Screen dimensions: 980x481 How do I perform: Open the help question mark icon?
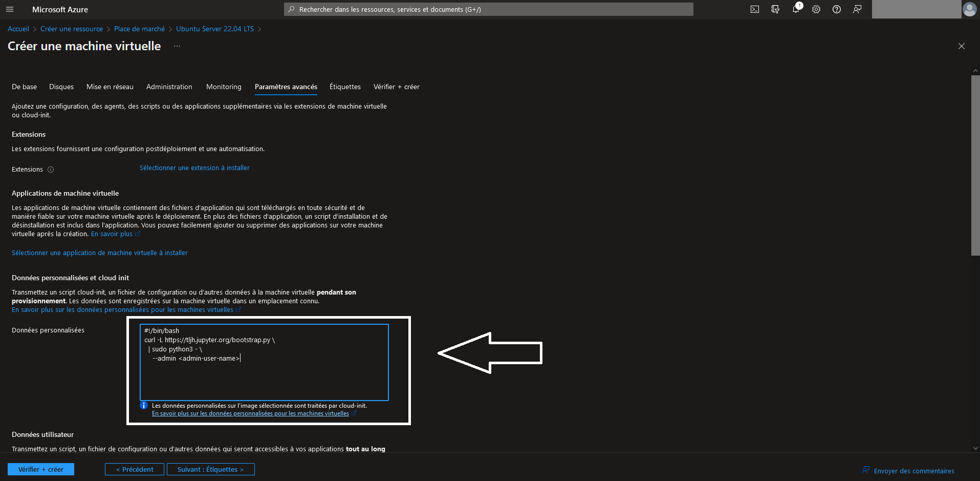837,9
